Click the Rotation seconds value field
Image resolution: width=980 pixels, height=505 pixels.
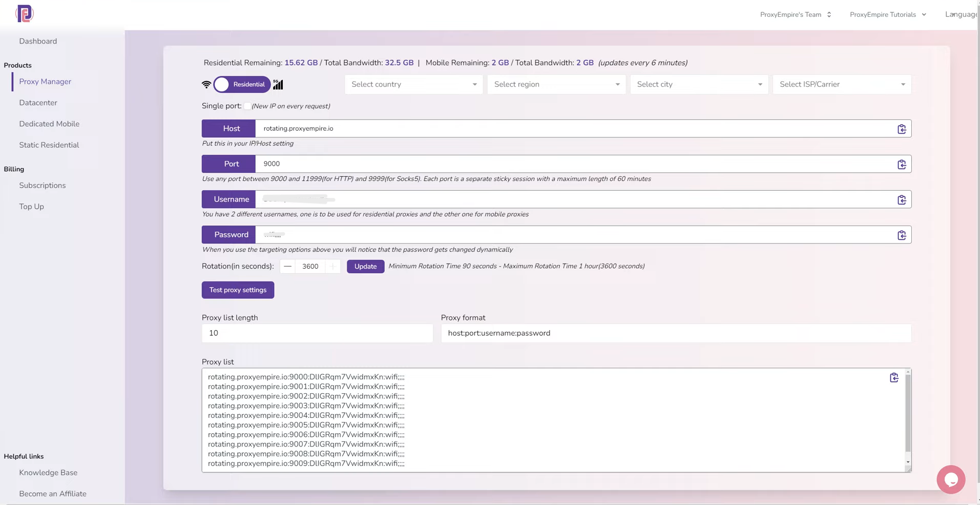310,266
